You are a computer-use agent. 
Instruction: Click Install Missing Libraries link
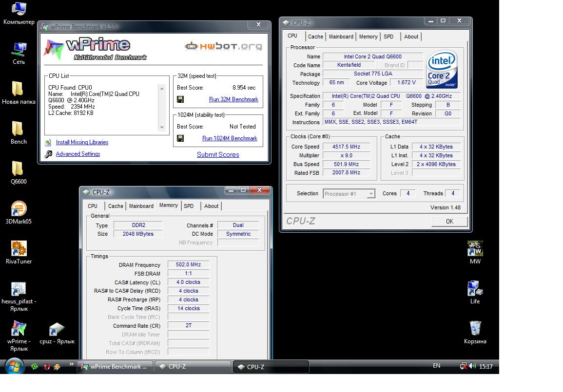(82, 142)
